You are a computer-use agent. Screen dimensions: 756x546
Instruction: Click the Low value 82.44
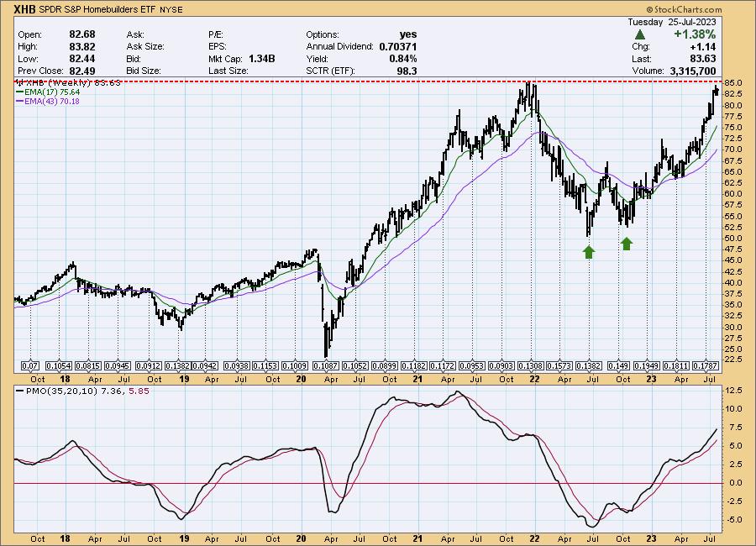[82, 58]
